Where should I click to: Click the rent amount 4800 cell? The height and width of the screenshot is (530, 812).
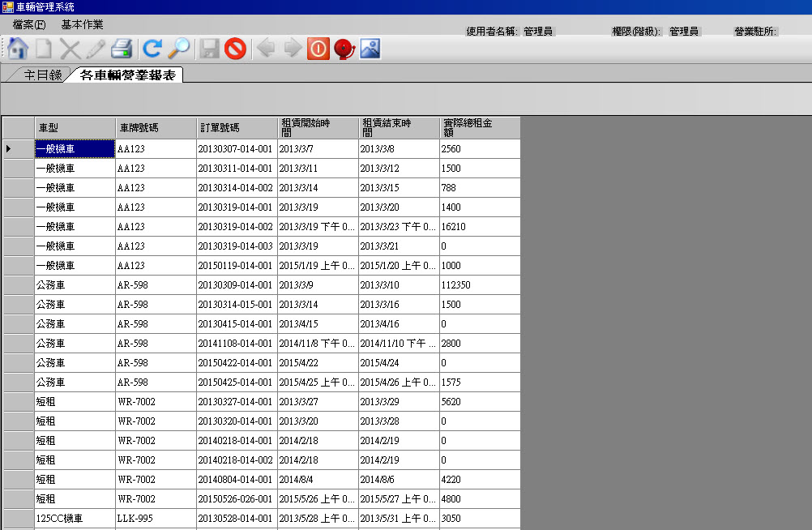click(480, 499)
